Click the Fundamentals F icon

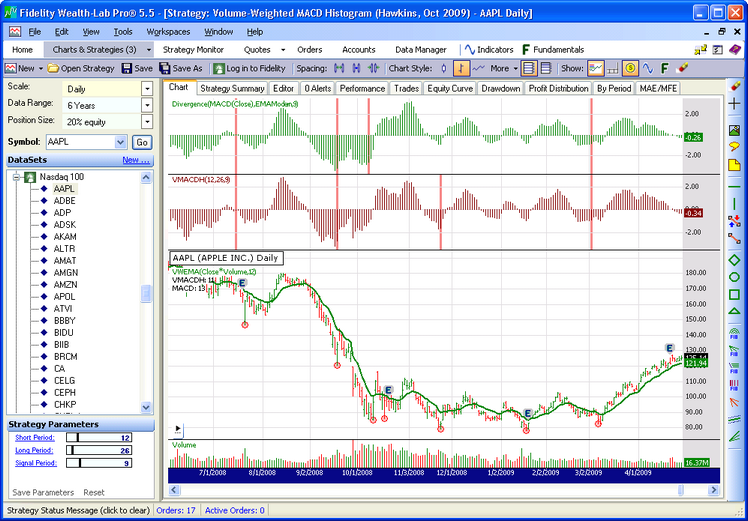(525, 49)
